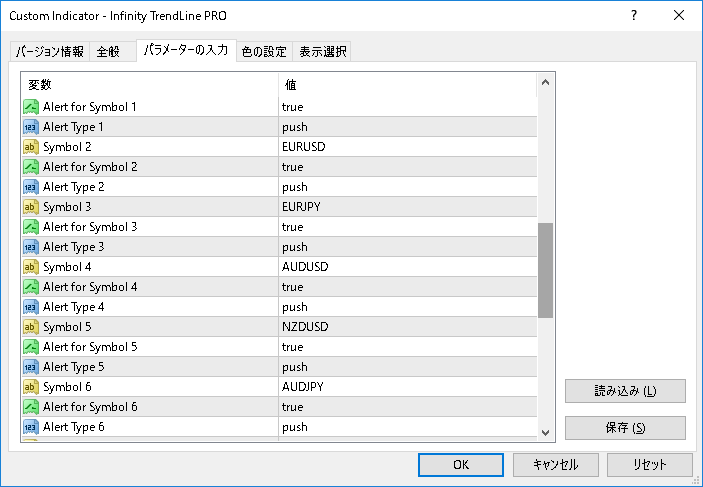703x487 pixels.
Task: Click the 123 icon beside Alert Type 2
Action: click(x=31, y=187)
